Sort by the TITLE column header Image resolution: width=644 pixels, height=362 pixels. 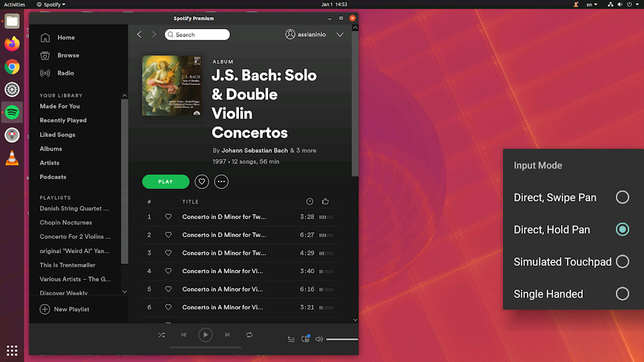190,202
